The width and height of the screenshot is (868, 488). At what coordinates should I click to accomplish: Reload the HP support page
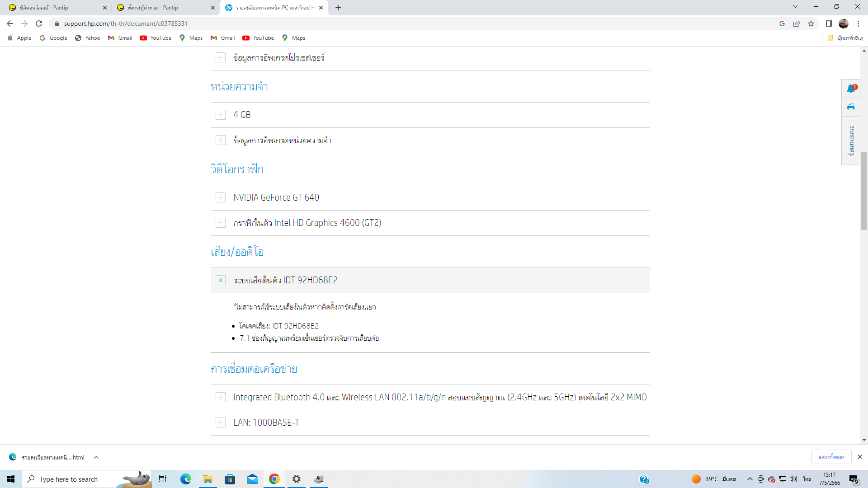(39, 23)
